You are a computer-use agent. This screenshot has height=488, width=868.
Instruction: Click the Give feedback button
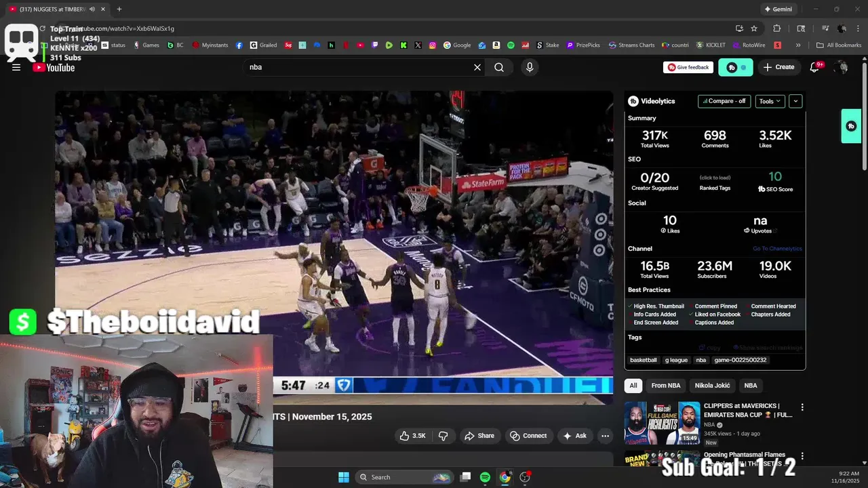(688, 67)
